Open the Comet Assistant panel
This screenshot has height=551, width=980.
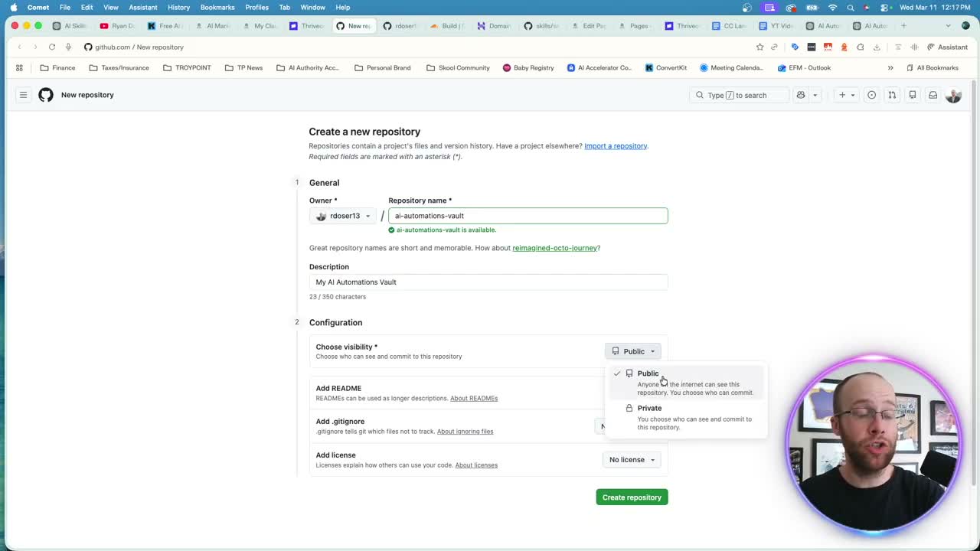[x=947, y=47]
